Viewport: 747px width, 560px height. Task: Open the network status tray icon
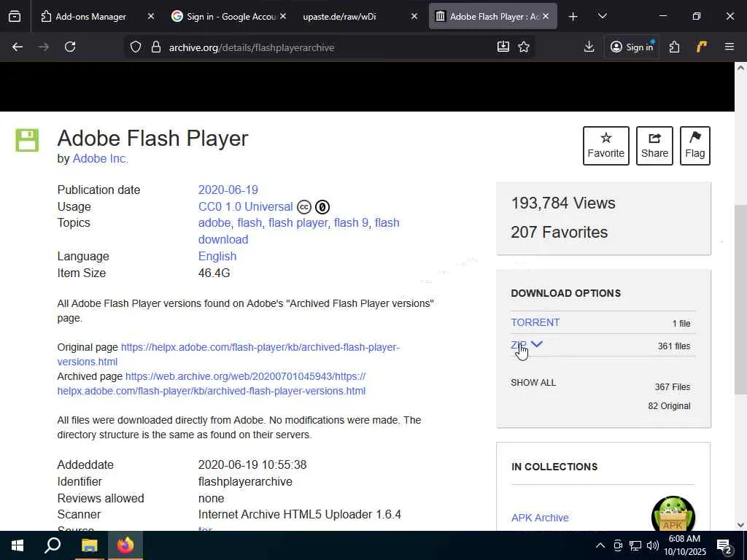tap(635, 545)
